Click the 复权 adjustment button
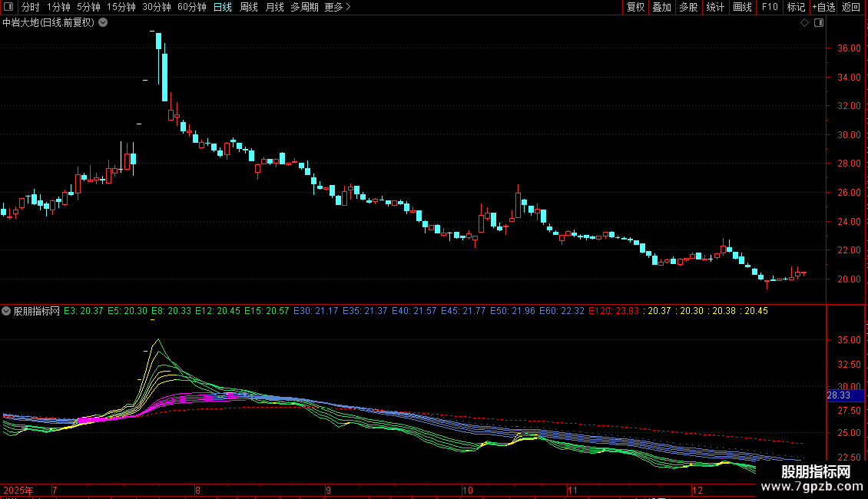 635,7
